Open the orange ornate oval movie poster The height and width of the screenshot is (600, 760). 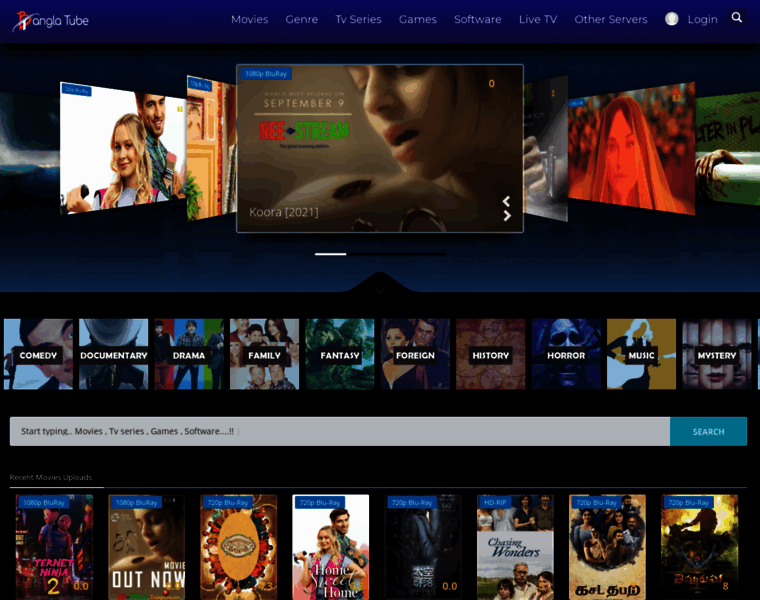[238, 547]
